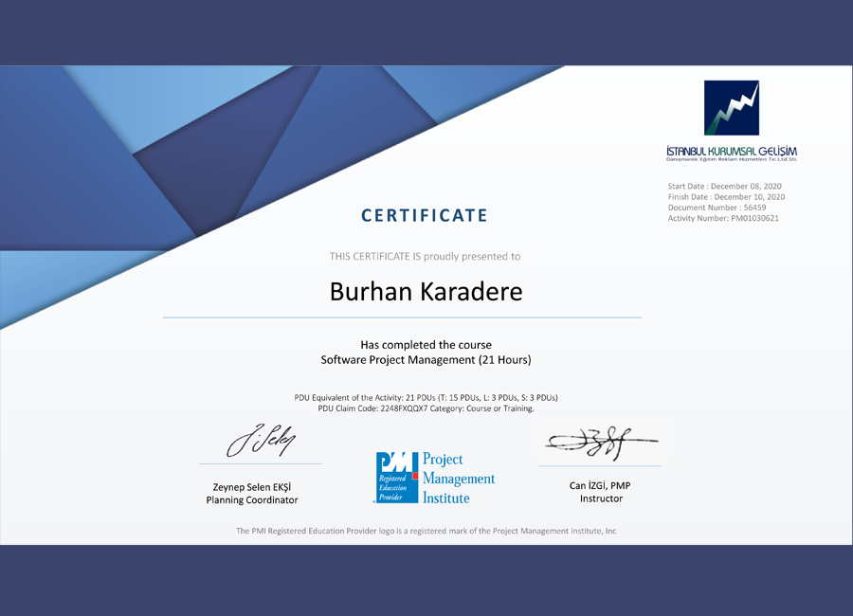This screenshot has height=616, width=853.
Task: Select the PDU Claim Code line
Action: 426,408
